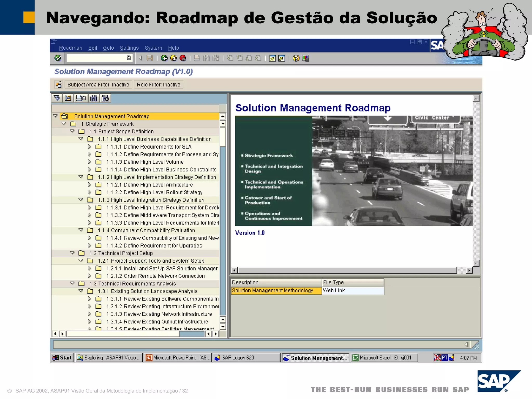532x399 pixels.
Task: Click the orange display/change icon beside filters
Action: pyautogui.click(x=58, y=84)
